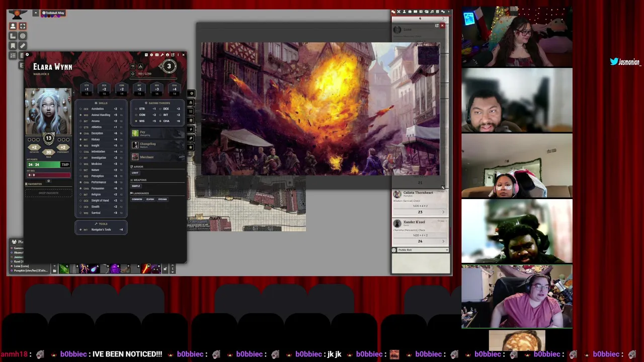The image size is (644, 362).
Task: Cycle hotbar page with arrows
Action: pos(173,269)
